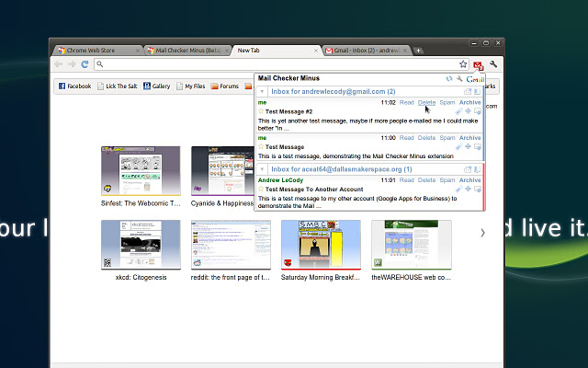
Task: Archive the 11:01 Andrew LeCody message
Action: pos(469,180)
